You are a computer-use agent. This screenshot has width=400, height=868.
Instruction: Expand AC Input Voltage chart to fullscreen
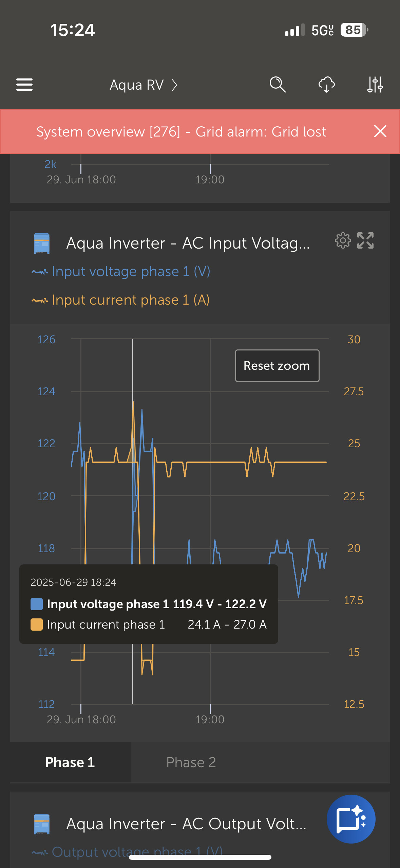365,241
